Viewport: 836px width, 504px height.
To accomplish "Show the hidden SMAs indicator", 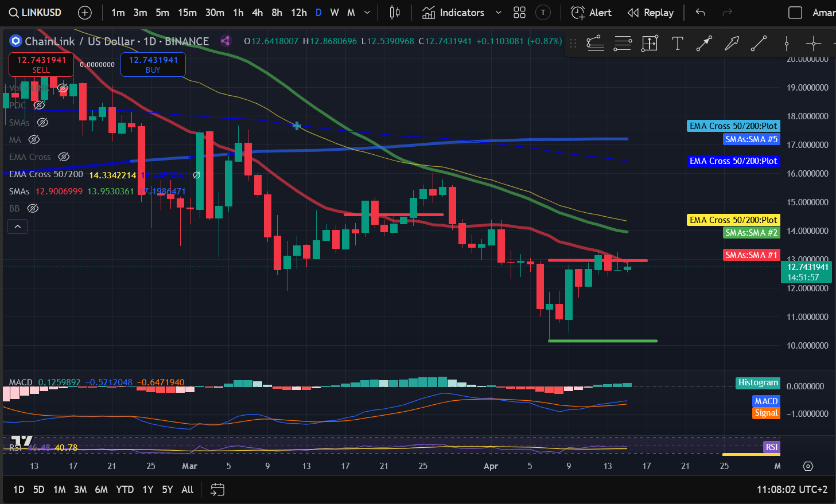I will pyautogui.click(x=42, y=122).
